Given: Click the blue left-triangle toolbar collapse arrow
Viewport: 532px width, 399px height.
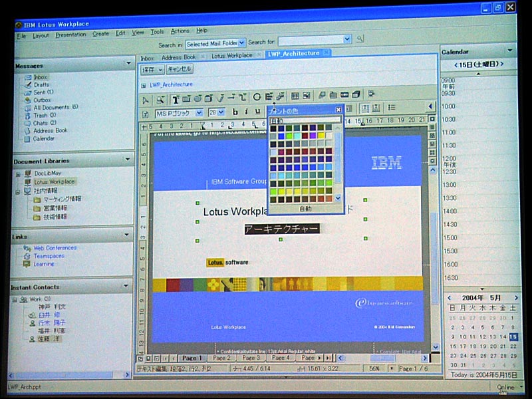Looking at the screenshot, I should [430, 107].
